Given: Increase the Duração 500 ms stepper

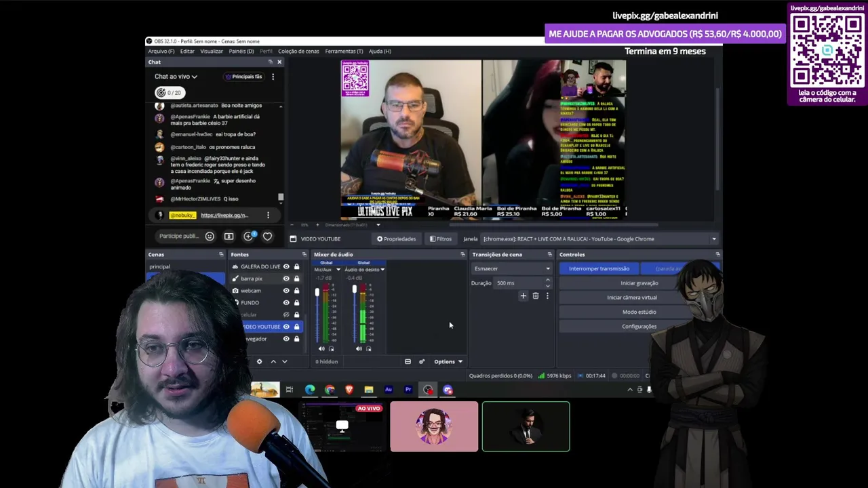Looking at the screenshot, I should point(548,281).
